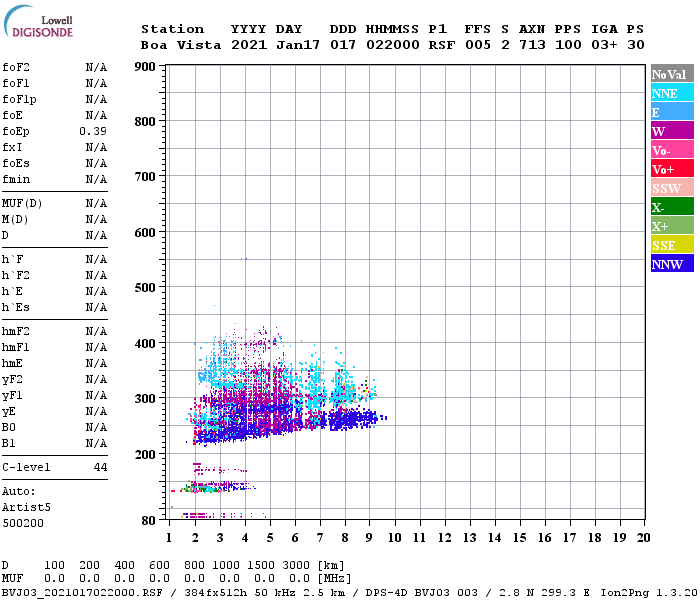Click the Ion2Png 1.3.20 version text
The width and height of the screenshot is (700, 600).
pos(649,592)
